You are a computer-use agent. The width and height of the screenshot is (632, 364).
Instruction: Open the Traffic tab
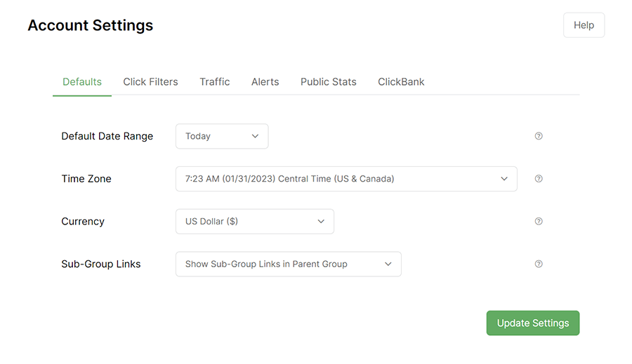[214, 82]
